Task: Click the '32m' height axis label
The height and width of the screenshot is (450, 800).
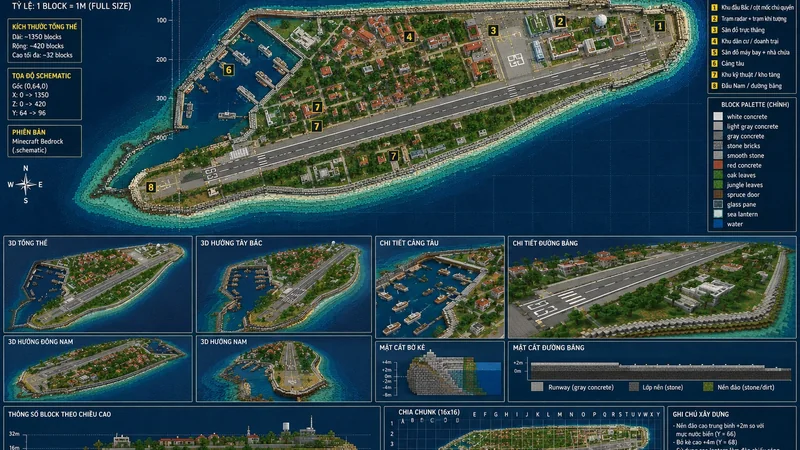Action: click(x=14, y=434)
